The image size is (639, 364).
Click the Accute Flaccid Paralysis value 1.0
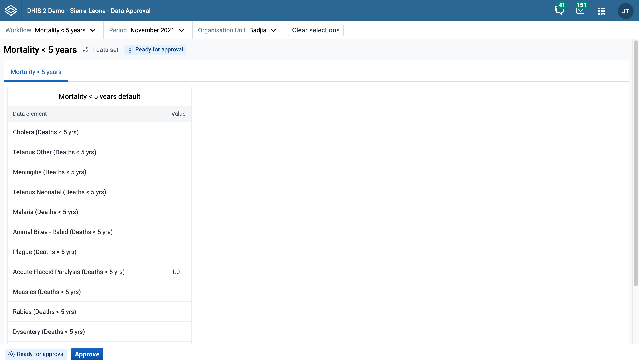click(x=176, y=272)
